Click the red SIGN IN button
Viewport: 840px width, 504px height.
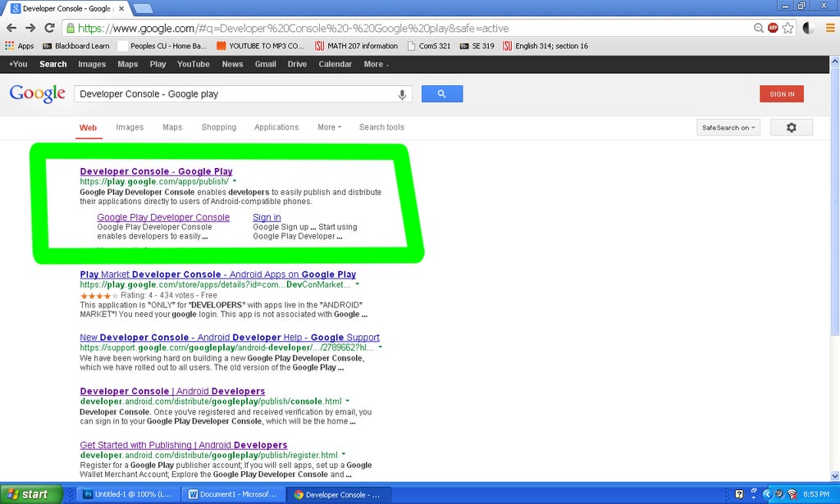[x=782, y=93]
